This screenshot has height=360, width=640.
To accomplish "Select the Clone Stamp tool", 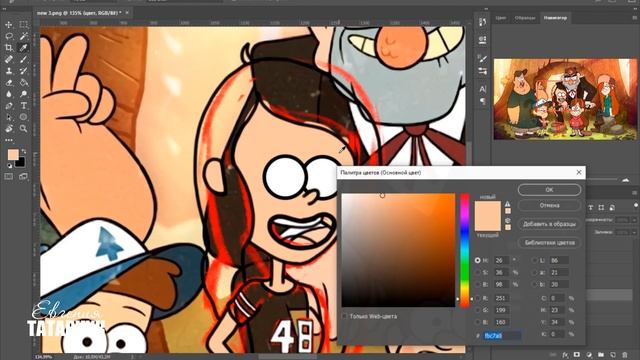I will (x=9, y=71).
